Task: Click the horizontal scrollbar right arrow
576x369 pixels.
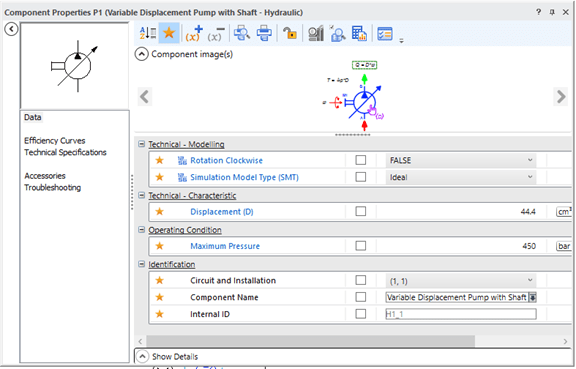Action: [x=565, y=341]
